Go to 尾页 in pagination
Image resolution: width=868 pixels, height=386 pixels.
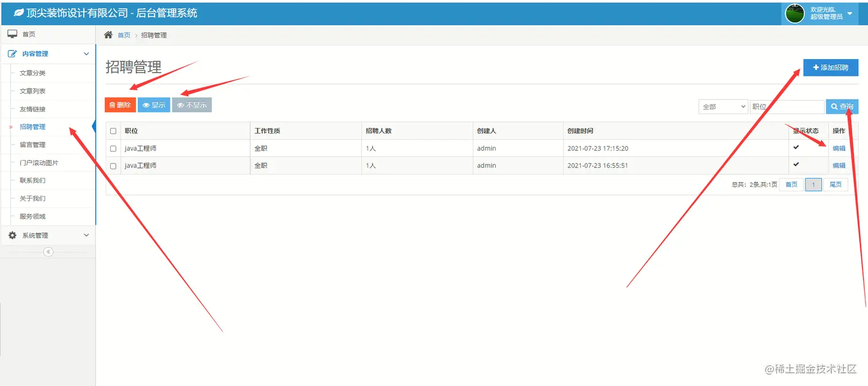coord(835,185)
